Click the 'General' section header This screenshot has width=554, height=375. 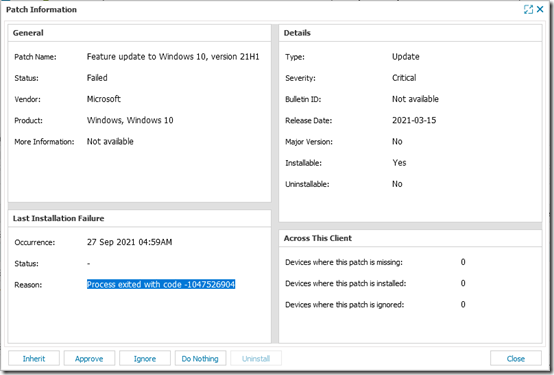[x=28, y=33]
